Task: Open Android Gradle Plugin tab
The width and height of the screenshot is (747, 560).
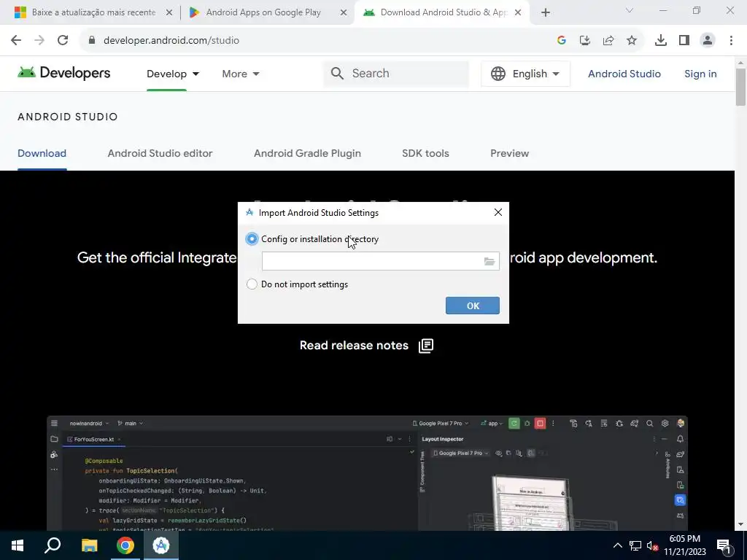Action: [307, 153]
